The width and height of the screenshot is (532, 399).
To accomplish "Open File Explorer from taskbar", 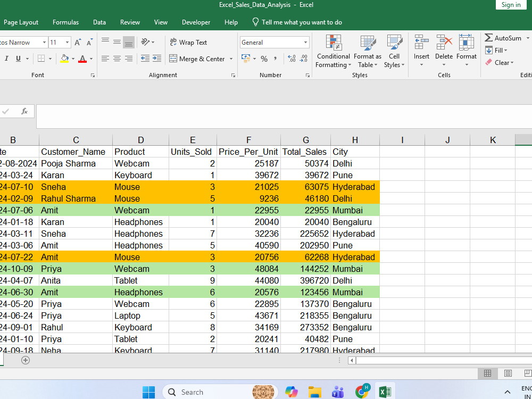I will pos(314,392).
